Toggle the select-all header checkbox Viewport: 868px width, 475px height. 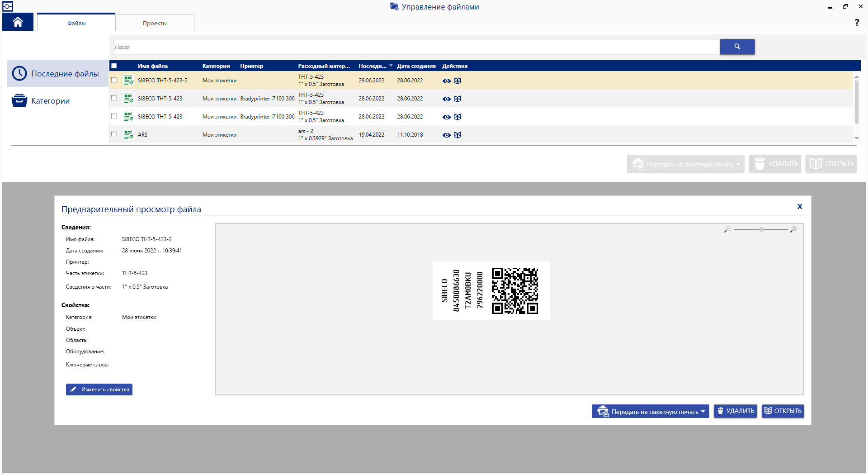coord(114,66)
